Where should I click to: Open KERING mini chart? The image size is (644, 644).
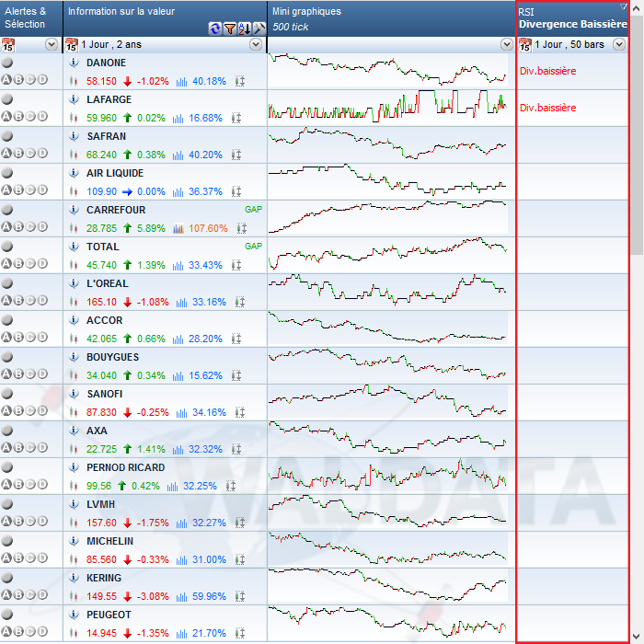point(388,586)
